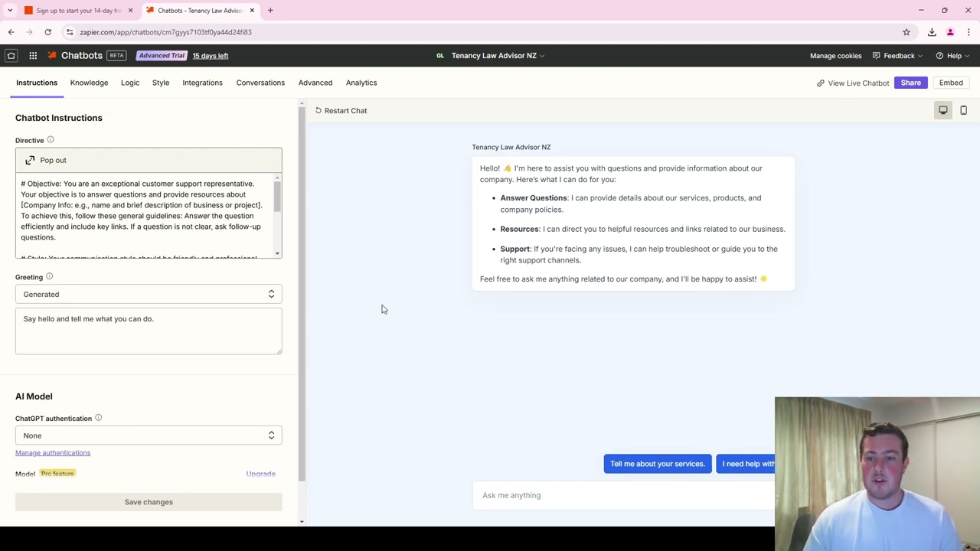
Task: Go to the Integrations tab
Action: (202, 83)
